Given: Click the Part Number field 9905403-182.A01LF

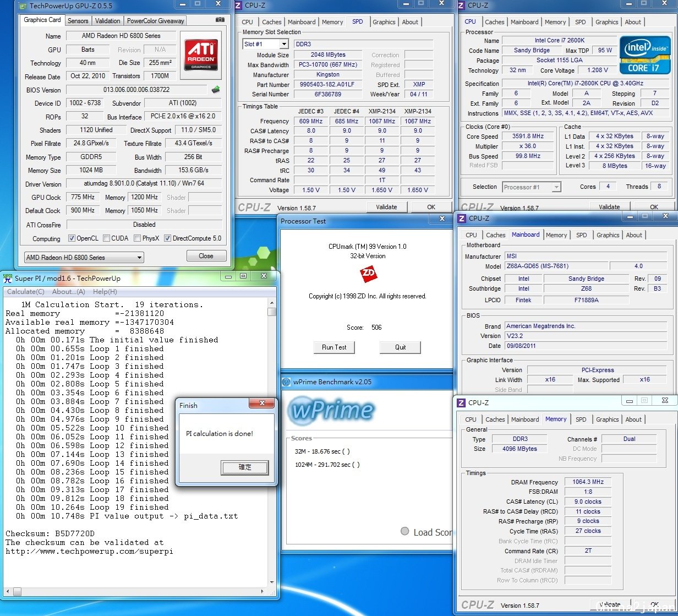Looking at the screenshot, I should pyautogui.click(x=327, y=85).
